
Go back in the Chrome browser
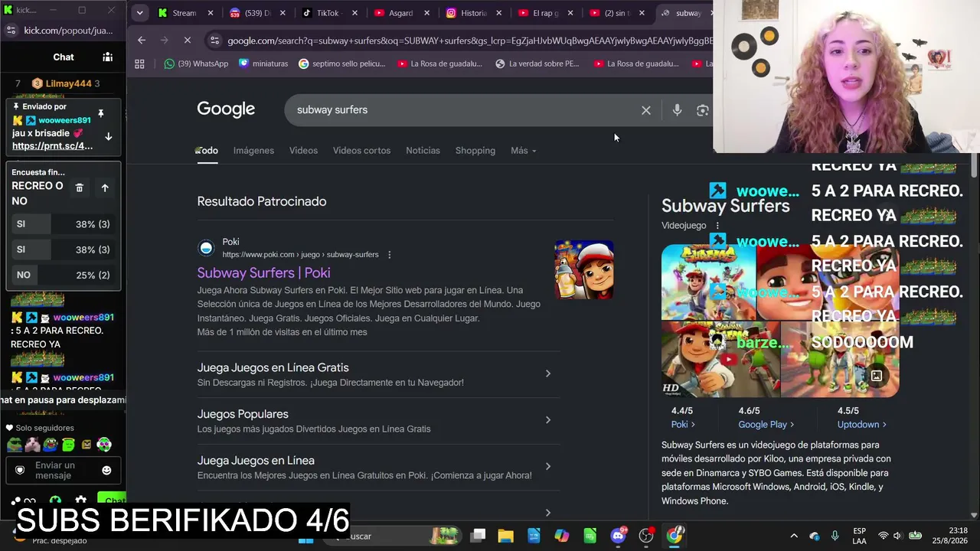(x=142, y=40)
